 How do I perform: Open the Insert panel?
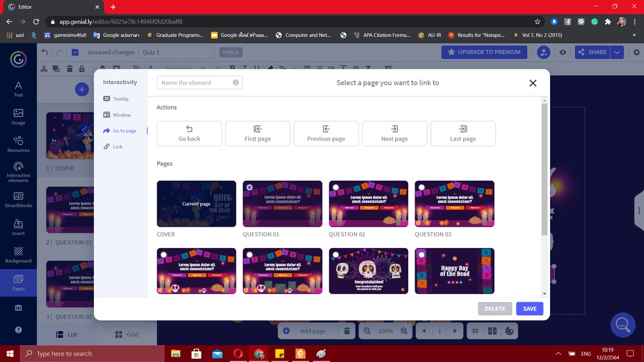(x=18, y=227)
